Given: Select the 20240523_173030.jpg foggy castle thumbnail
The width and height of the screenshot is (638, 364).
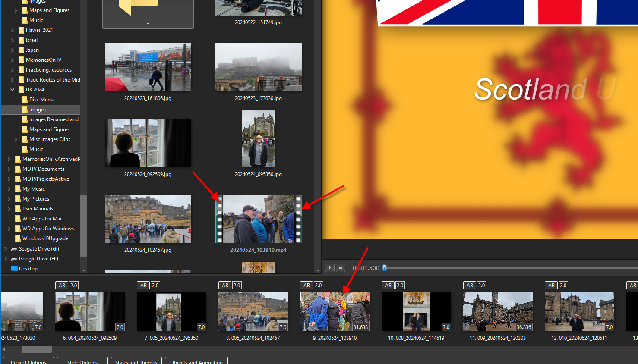Looking at the screenshot, I should [x=259, y=67].
